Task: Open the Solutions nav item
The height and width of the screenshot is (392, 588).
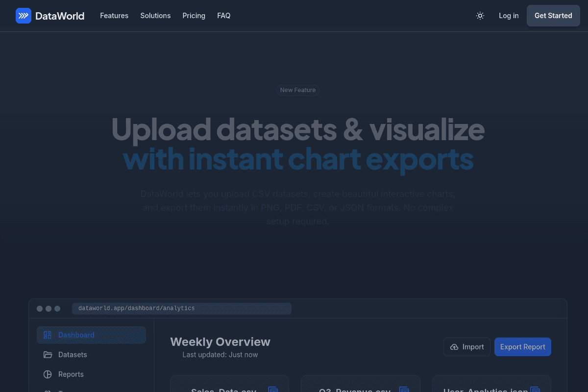Action: pyautogui.click(x=155, y=16)
